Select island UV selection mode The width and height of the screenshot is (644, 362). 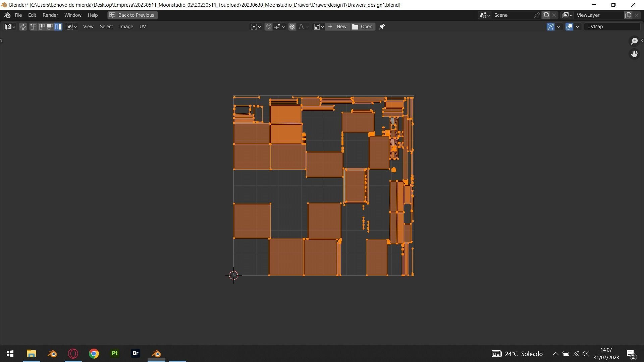(58, 26)
